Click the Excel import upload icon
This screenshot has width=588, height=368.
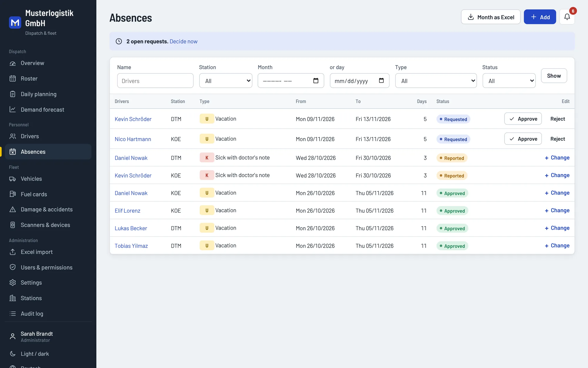13,252
